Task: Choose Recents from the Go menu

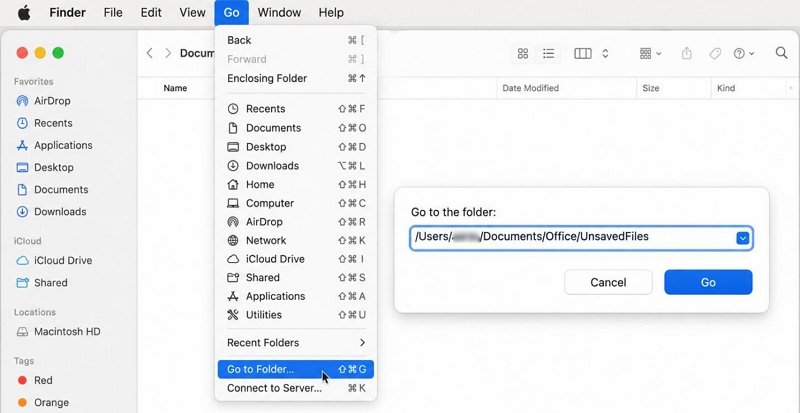Action: [x=296, y=109]
